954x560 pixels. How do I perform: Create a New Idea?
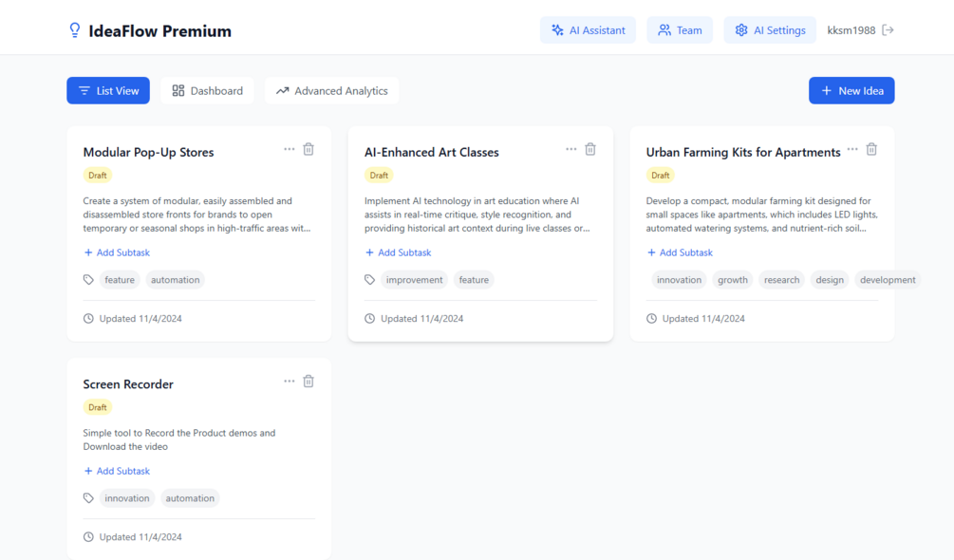click(851, 90)
